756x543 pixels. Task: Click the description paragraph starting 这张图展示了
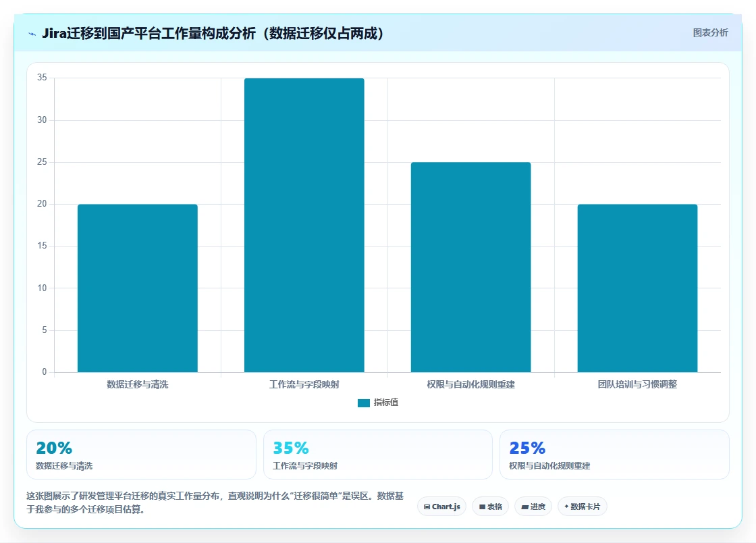pos(215,502)
